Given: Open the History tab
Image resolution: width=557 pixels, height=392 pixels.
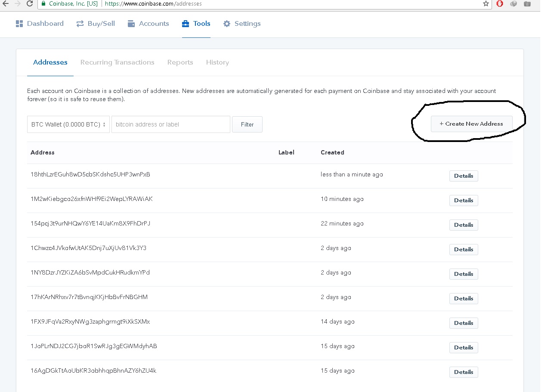Looking at the screenshot, I should (x=217, y=62).
